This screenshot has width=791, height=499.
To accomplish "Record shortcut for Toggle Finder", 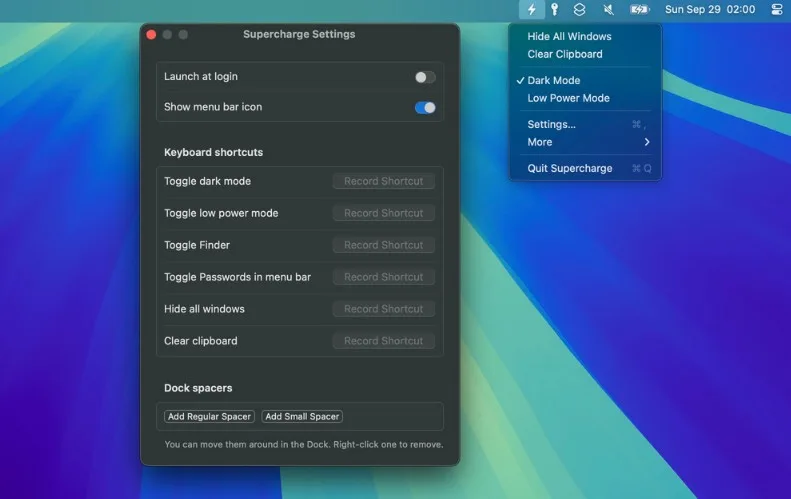I will [x=383, y=245].
